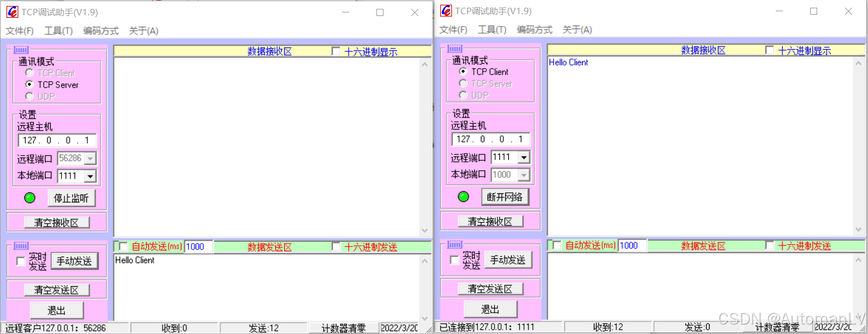Image resolution: width=868 pixels, height=334 pixels.
Task: Click the green status indicator in left window
Action: pyautogui.click(x=30, y=197)
